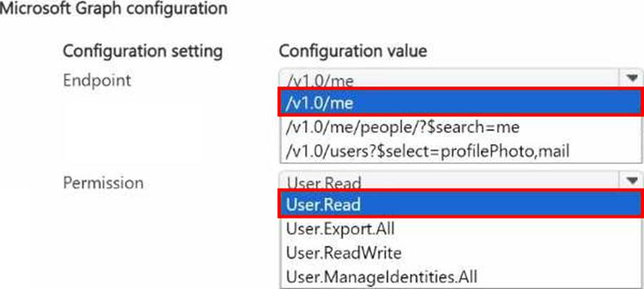Pick the User.ReadWrite permission

click(x=343, y=253)
